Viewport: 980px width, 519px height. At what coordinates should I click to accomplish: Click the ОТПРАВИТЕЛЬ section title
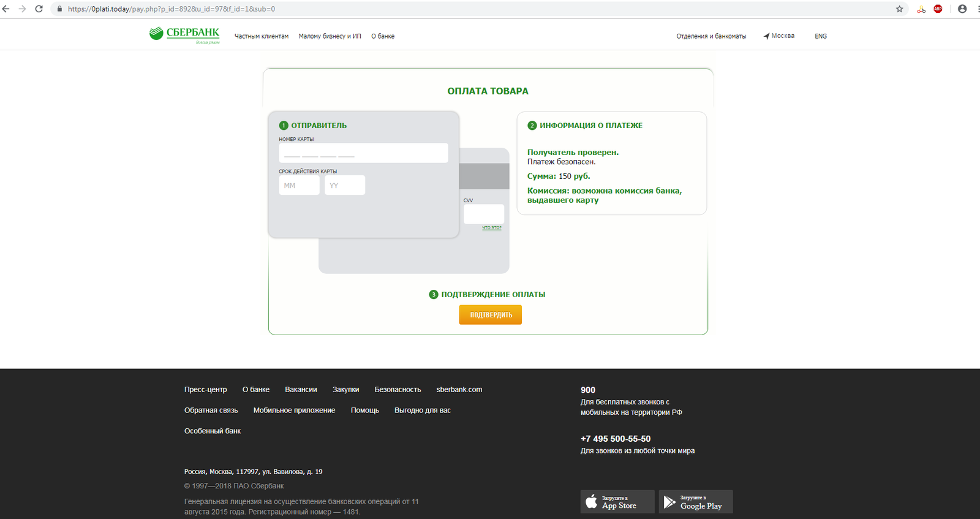point(319,126)
